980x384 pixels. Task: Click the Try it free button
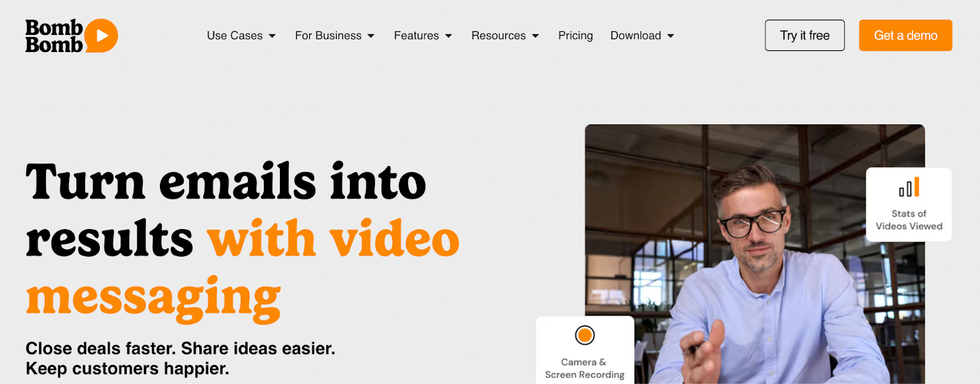coord(805,36)
